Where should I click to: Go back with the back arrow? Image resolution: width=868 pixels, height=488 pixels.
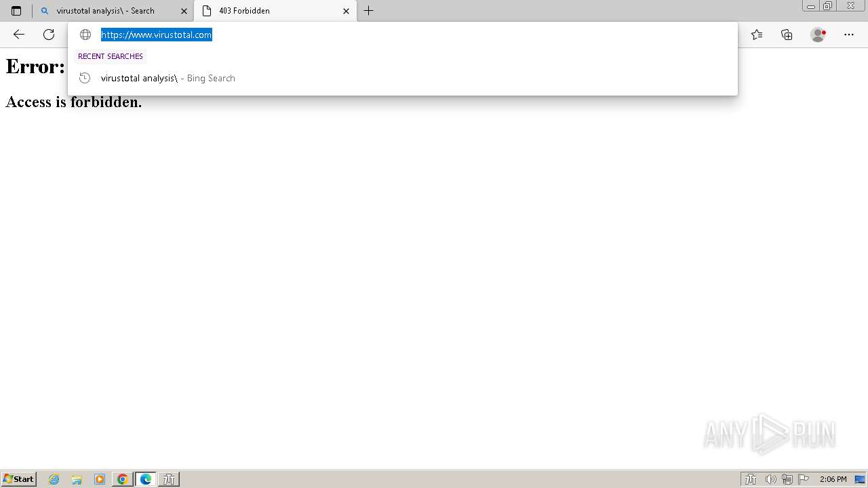point(19,35)
